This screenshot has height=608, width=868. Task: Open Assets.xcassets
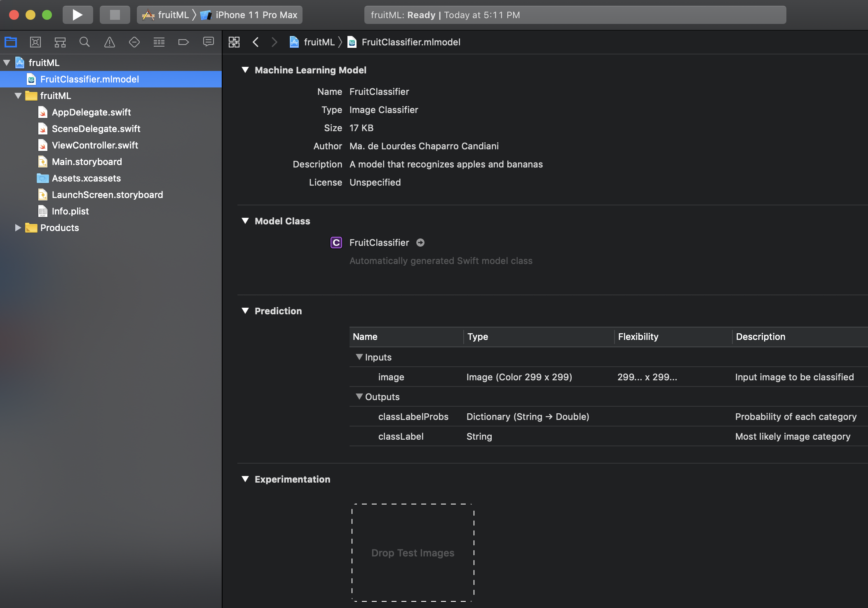(x=86, y=178)
